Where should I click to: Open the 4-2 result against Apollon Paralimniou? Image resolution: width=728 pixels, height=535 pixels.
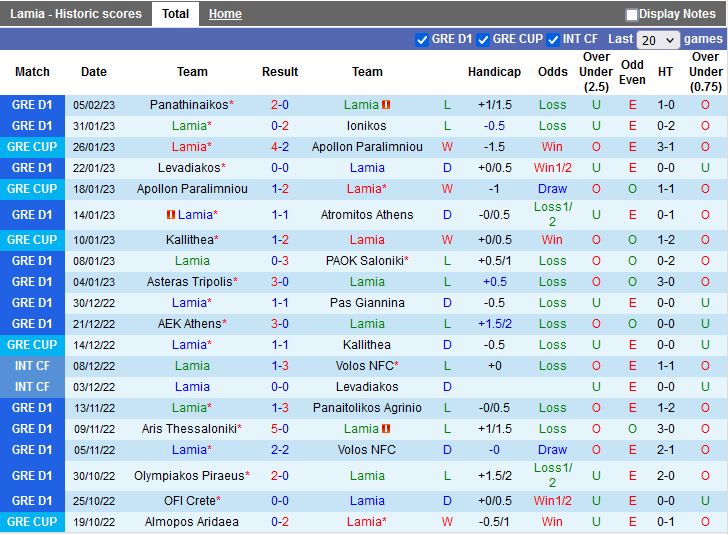[x=280, y=147]
